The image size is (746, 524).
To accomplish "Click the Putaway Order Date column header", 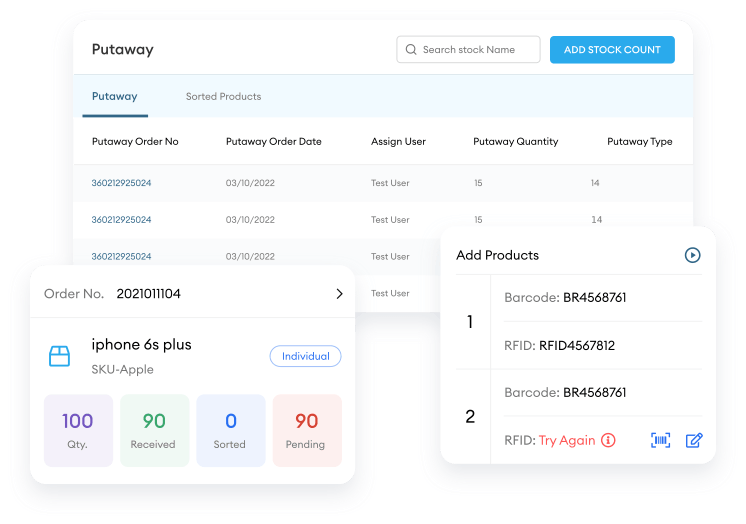I will coord(274,141).
